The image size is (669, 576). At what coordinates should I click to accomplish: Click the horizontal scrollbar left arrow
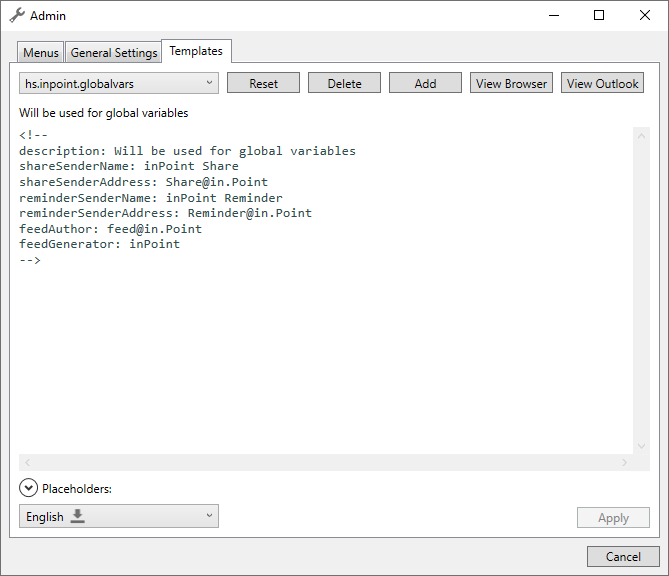click(x=27, y=463)
